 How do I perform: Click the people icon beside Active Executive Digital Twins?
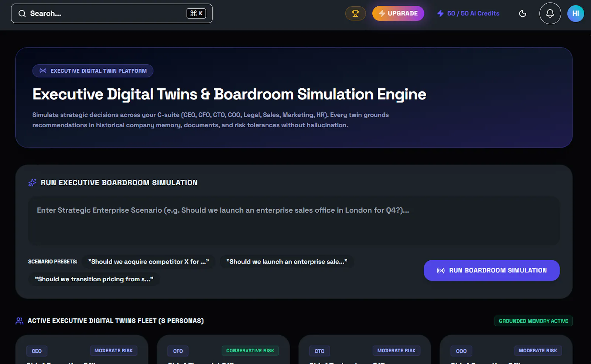click(x=20, y=321)
